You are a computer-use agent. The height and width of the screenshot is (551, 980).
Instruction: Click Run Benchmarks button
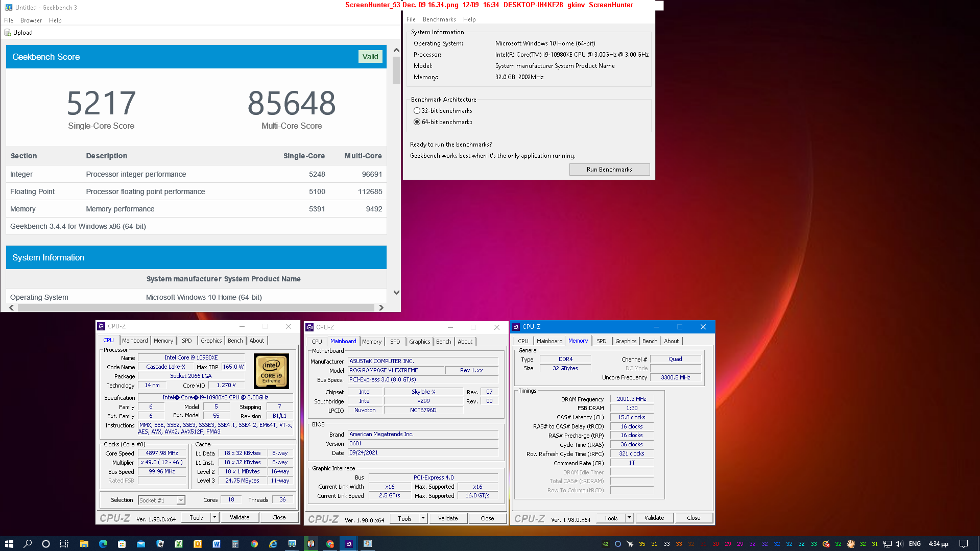pyautogui.click(x=609, y=170)
